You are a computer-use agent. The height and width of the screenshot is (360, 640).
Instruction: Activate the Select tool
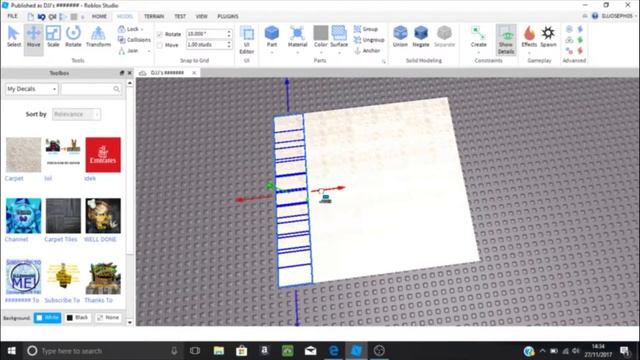[x=13, y=37]
